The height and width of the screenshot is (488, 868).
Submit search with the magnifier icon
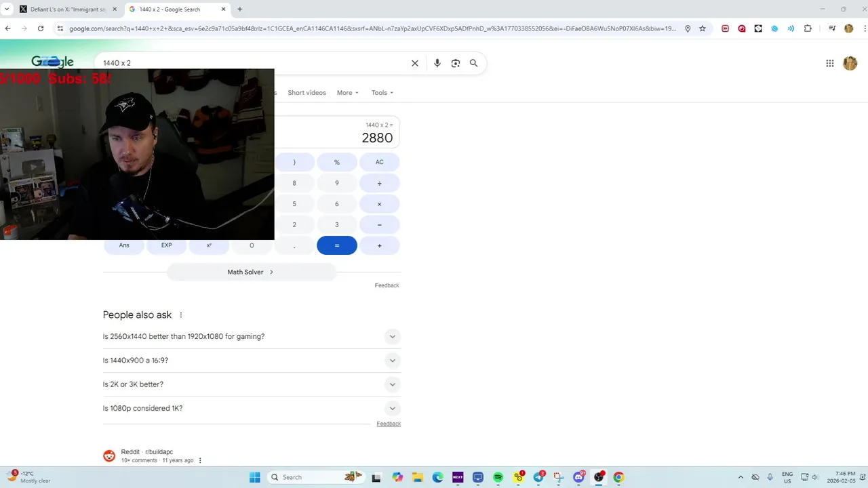coord(474,63)
